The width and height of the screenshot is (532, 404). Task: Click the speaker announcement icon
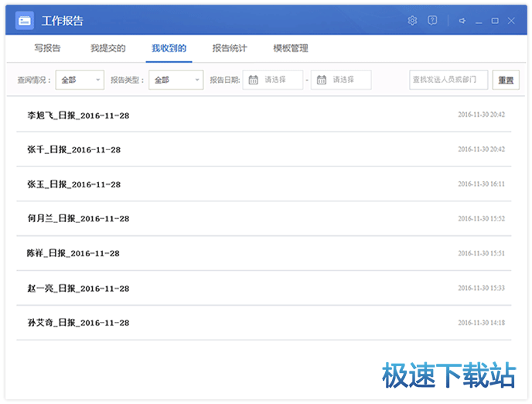point(462,21)
